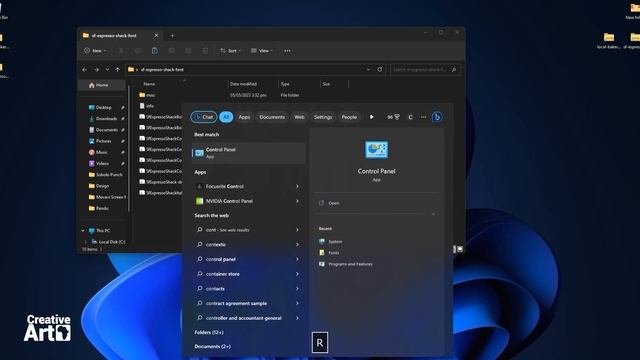Click the Copy icon in Explorer toolbar

138,51
